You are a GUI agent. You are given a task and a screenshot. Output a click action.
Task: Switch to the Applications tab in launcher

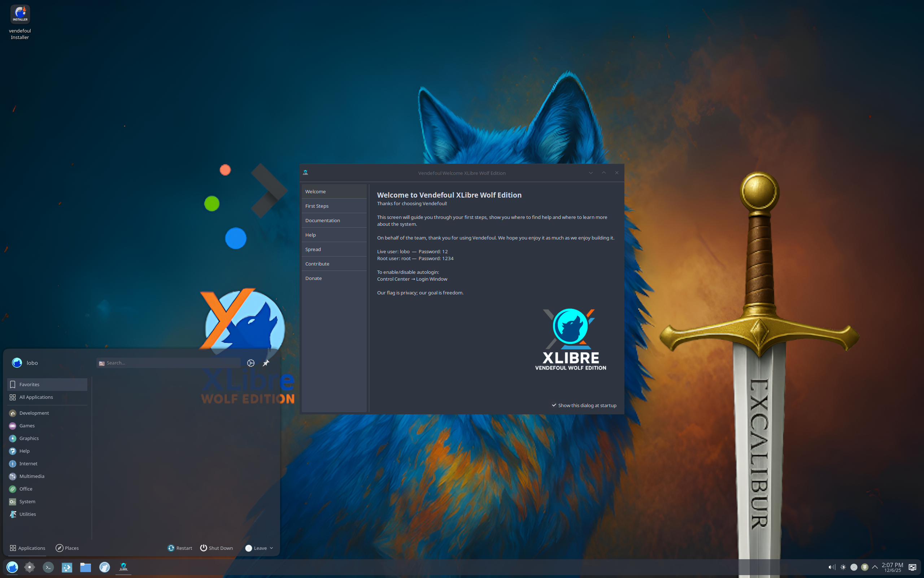tap(27, 548)
